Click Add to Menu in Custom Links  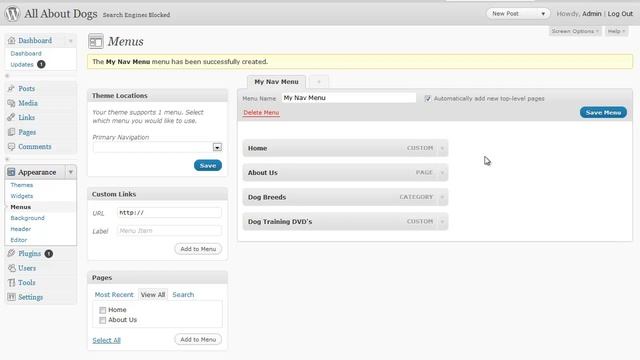[198, 249]
